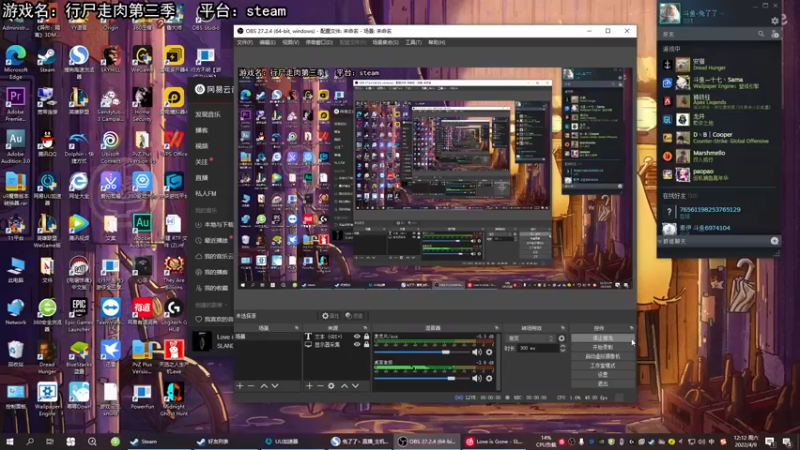
Task: Collapse the 游戏中 friends group in Steam
Action: click(671, 49)
